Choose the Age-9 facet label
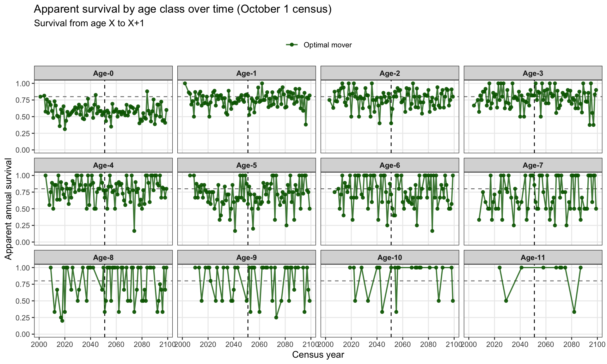 click(x=247, y=258)
